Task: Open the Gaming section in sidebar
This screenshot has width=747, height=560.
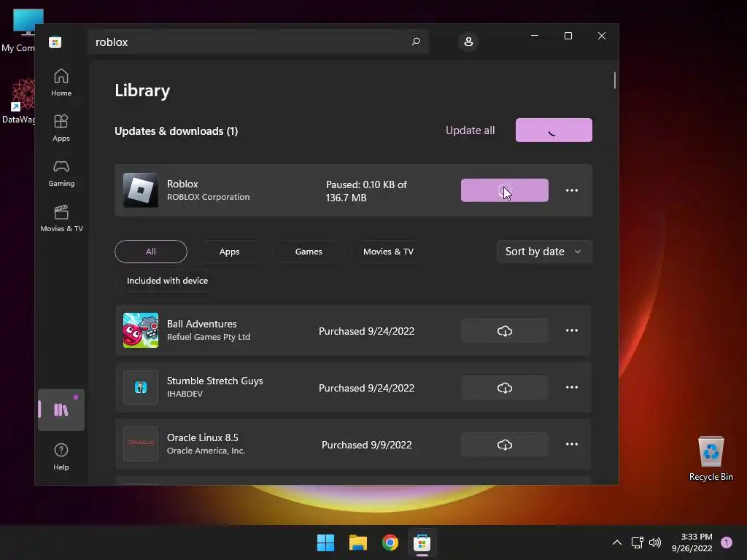Action: 61,174
